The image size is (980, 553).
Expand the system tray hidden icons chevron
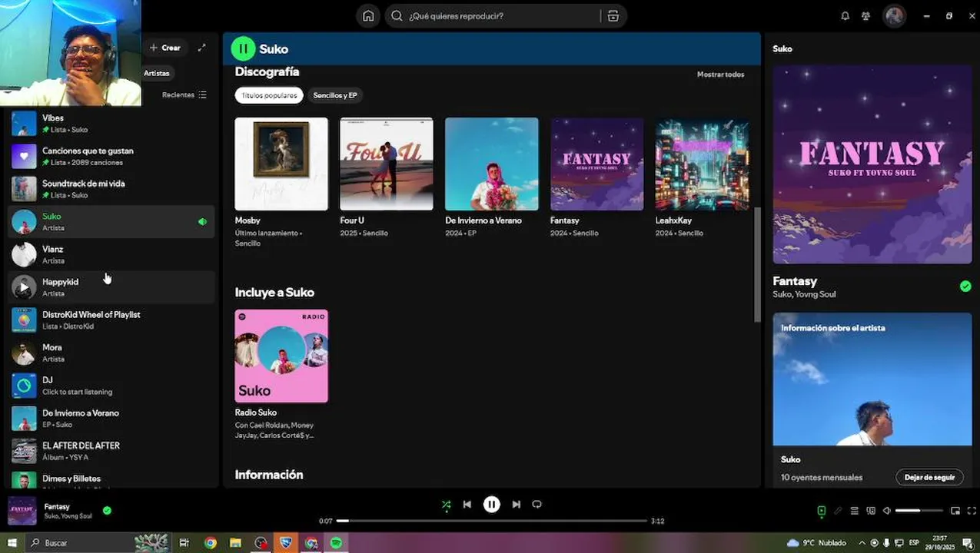pyautogui.click(x=862, y=543)
